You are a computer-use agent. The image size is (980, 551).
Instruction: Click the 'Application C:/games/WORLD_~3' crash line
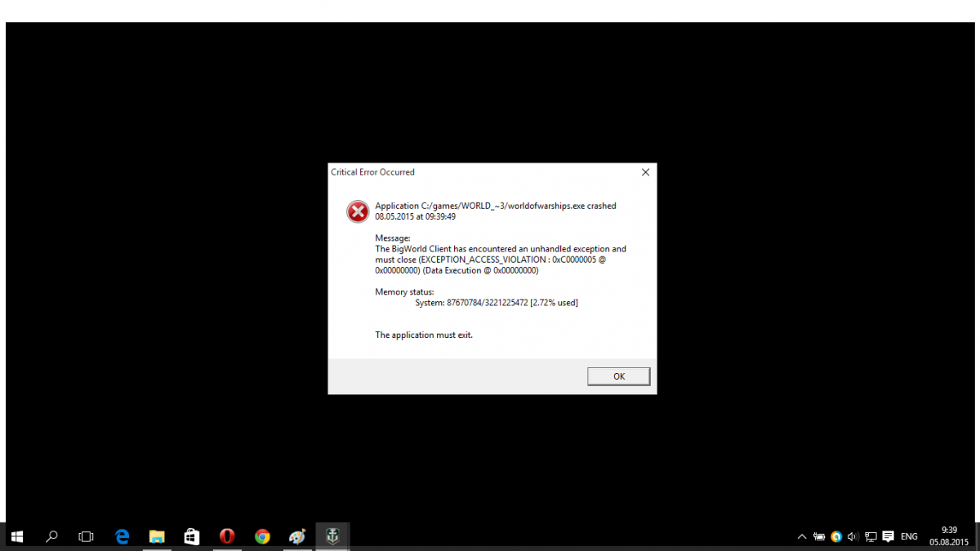click(496, 206)
